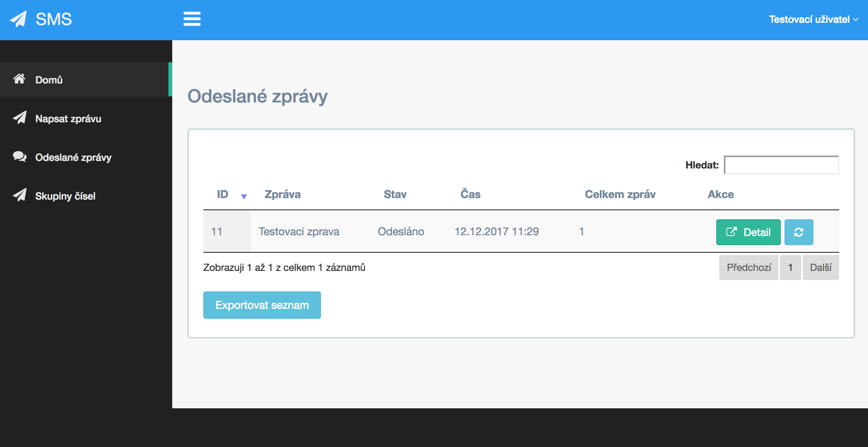The height and width of the screenshot is (447, 868).
Task: Sort by the ID column arrow
Action: tap(244, 196)
